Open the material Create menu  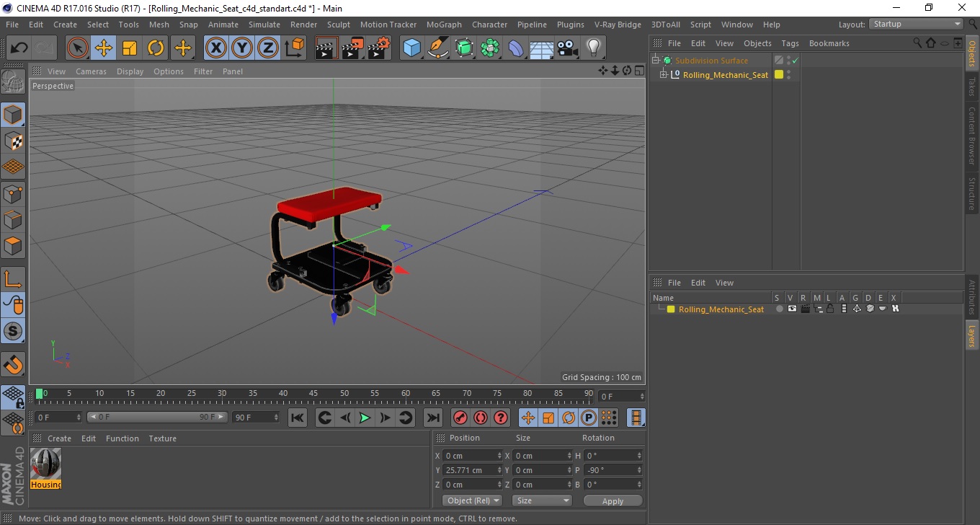point(59,438)
